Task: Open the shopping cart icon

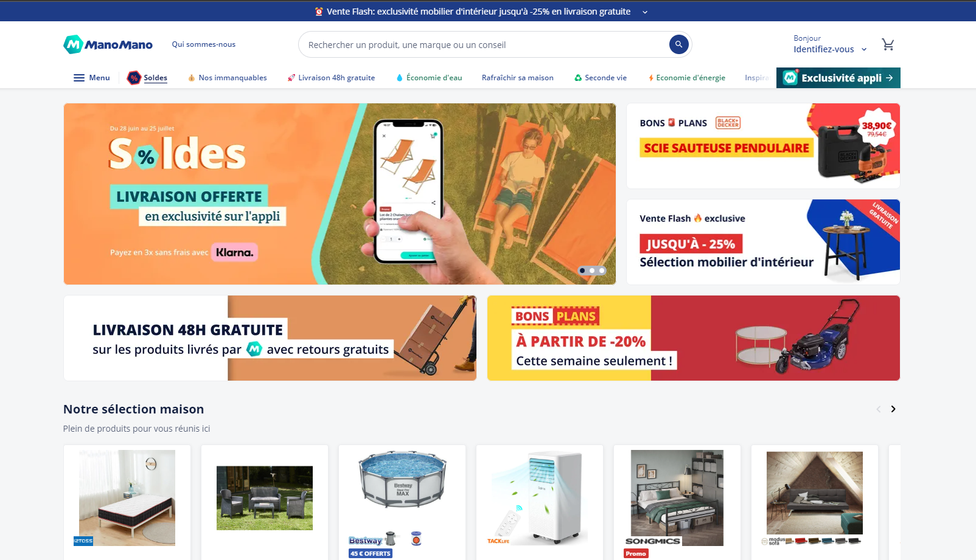Action: tap(888, 44)
